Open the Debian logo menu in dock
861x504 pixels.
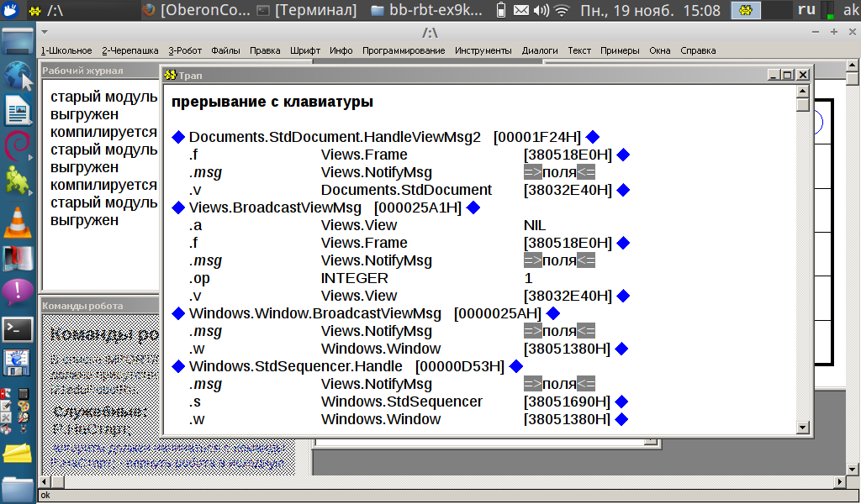click(18, 145)
